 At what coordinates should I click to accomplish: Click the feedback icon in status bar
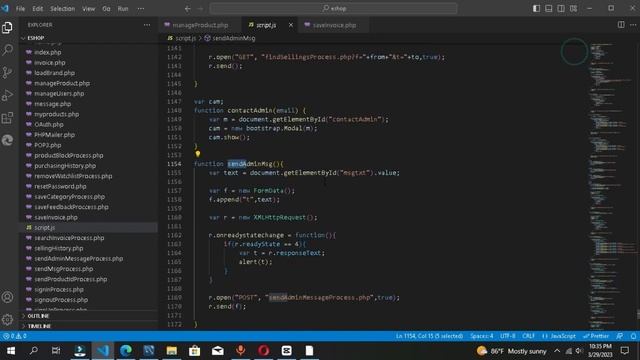tap(620, 336)
